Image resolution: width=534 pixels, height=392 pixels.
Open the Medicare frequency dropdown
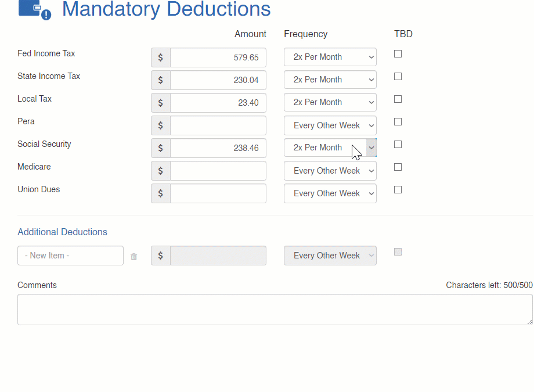[330, 170]
